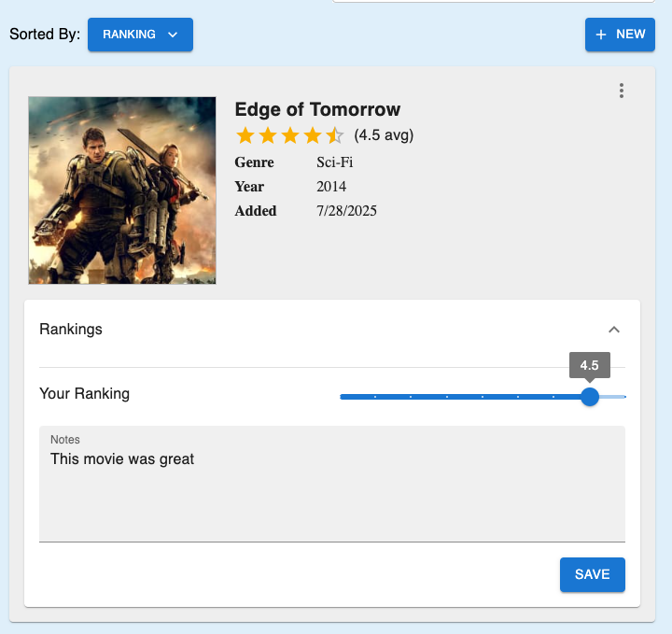
Task: Click the Your Ranking label
Action: (84, 393)
